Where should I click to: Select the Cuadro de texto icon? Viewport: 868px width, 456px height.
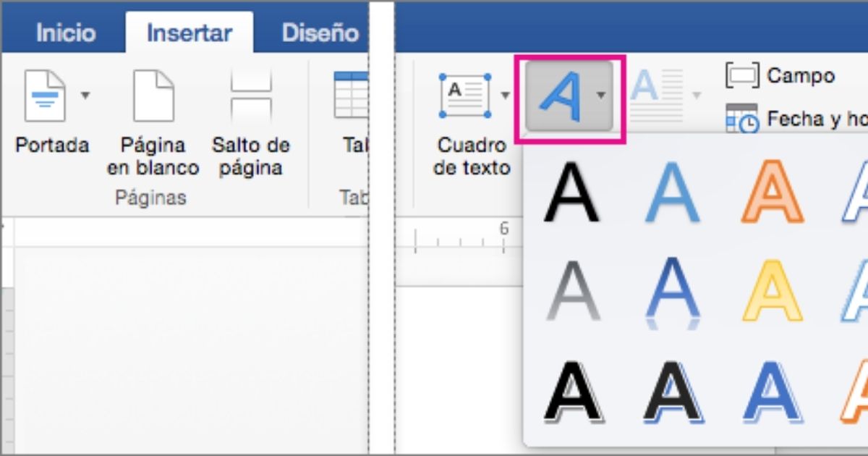(x=466, y=96)
